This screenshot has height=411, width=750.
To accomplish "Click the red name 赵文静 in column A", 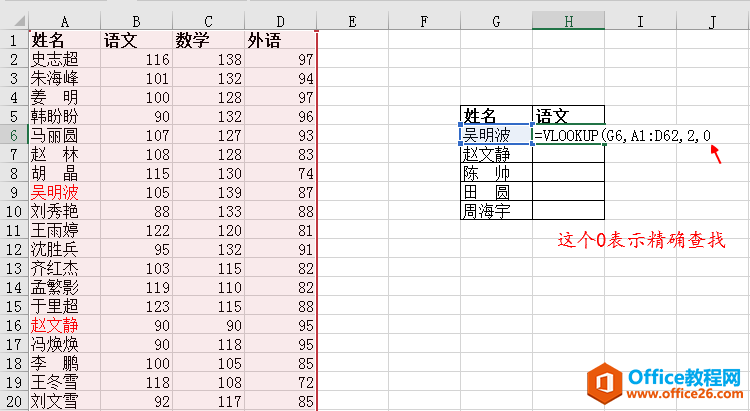I will point(65,325).
